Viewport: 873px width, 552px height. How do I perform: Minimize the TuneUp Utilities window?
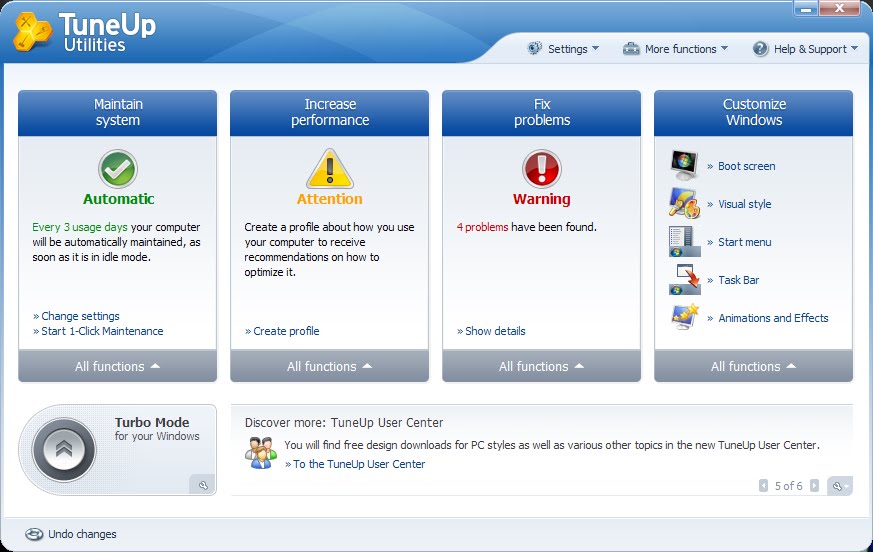806,8
